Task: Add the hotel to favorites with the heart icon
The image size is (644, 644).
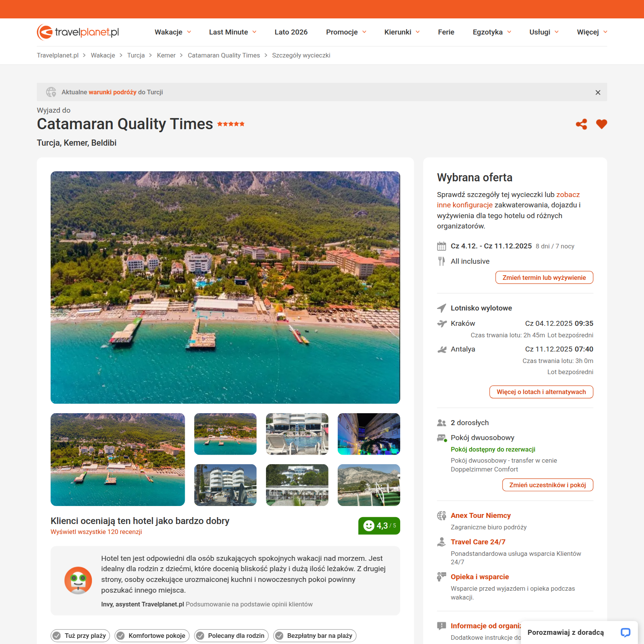Action: click(x=601, y=124)
